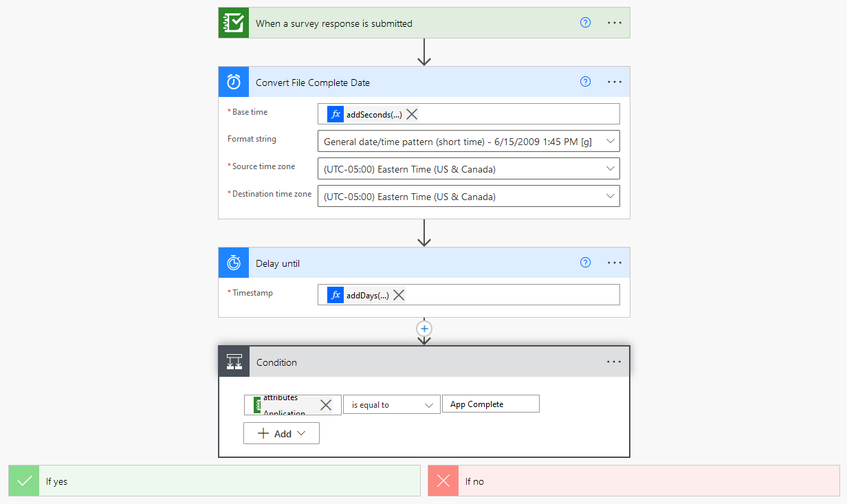Show help for Convert File Complete Date
The width and height of the screenshot is (847, 504).
(585, 82)
